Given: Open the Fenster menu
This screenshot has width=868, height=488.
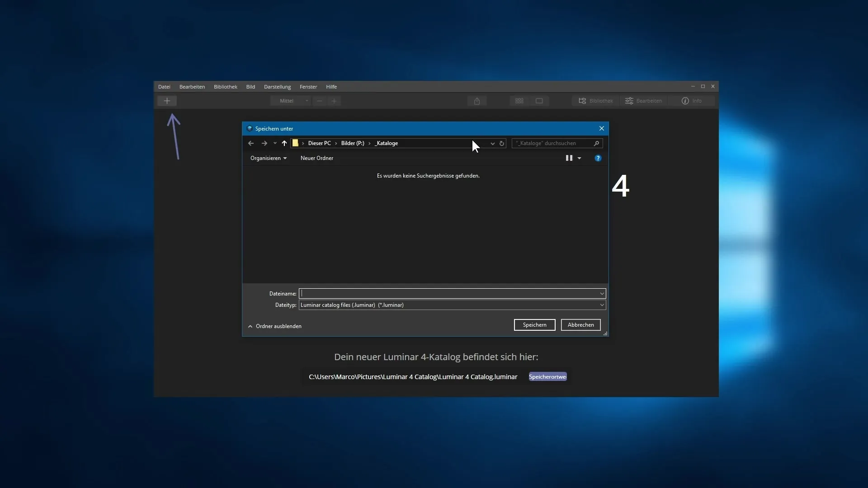Looking at the screenshot, I should tap(308, 87).
